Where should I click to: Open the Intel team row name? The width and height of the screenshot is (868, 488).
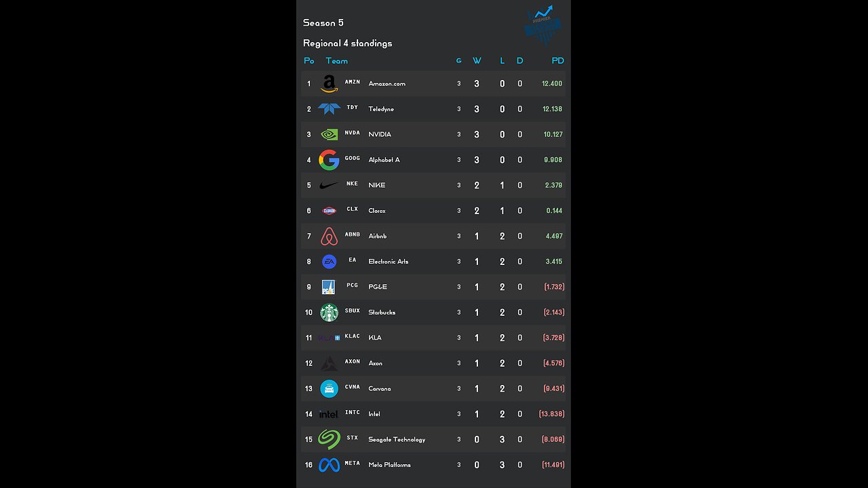click(x=374, y=414)
